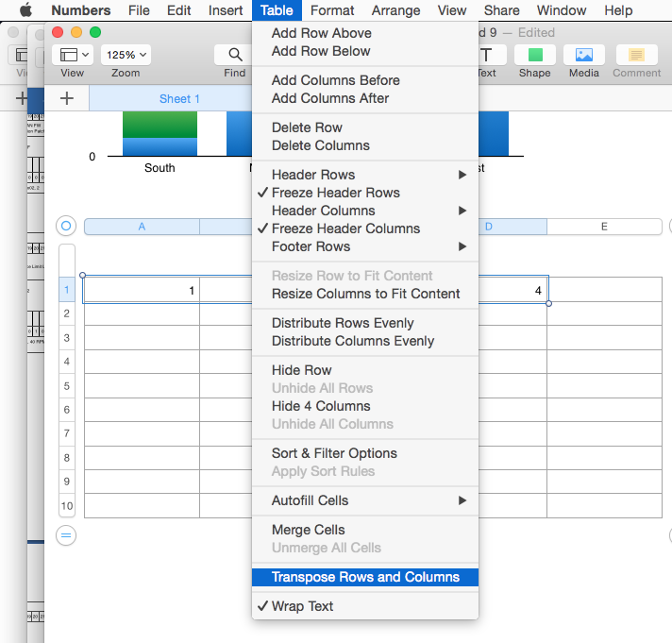The image size is (672, 643).
Task: Open the Share menu
Action: pyautogui.click(x=501, y=9)
